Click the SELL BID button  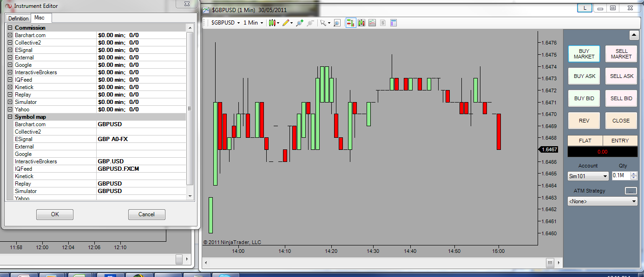tap(621, 98)
